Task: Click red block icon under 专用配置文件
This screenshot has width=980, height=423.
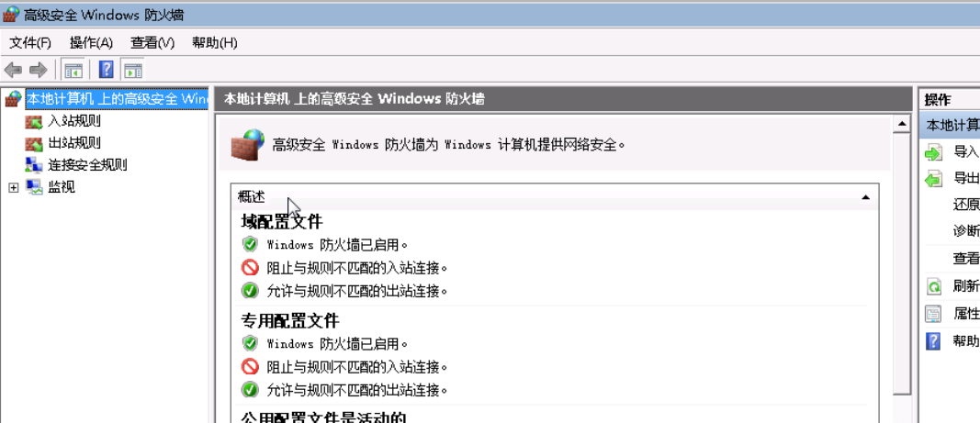Action: pos(250,367)
